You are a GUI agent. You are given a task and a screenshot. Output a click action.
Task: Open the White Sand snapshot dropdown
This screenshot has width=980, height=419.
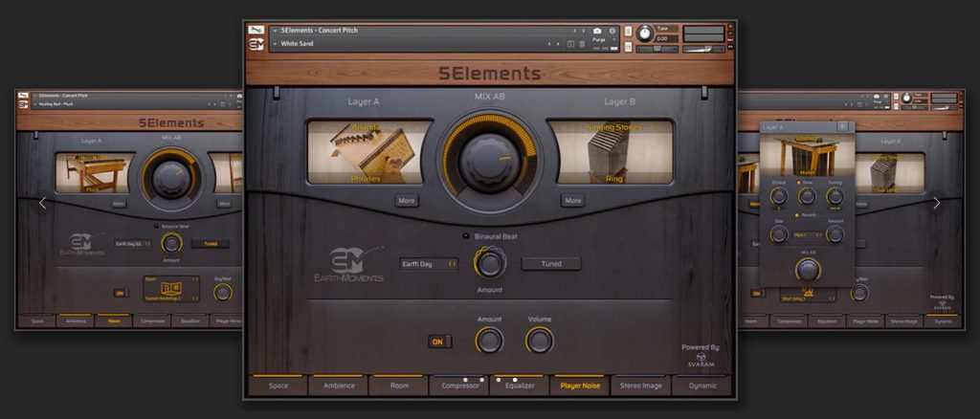tap(275, 44)
